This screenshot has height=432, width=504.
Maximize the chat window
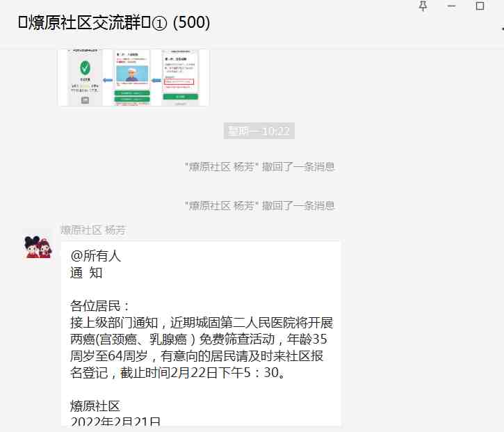click(x=480, y=6)
